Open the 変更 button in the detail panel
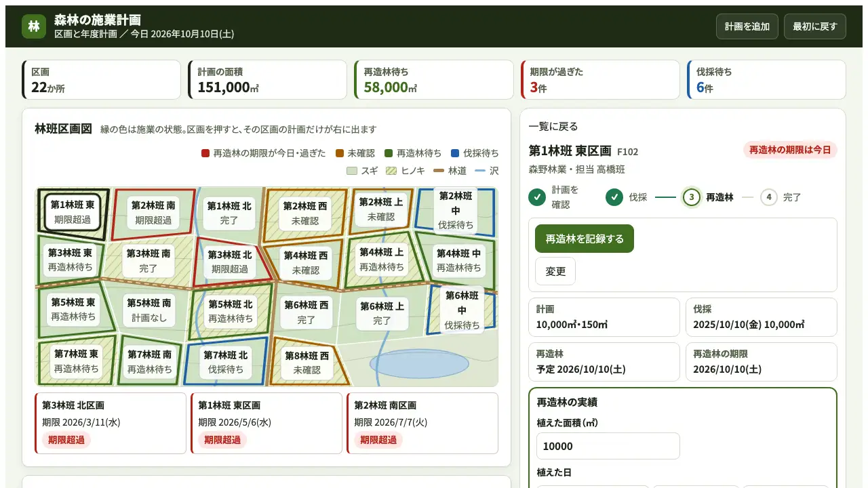868x488 pixels. coord(555,271)
